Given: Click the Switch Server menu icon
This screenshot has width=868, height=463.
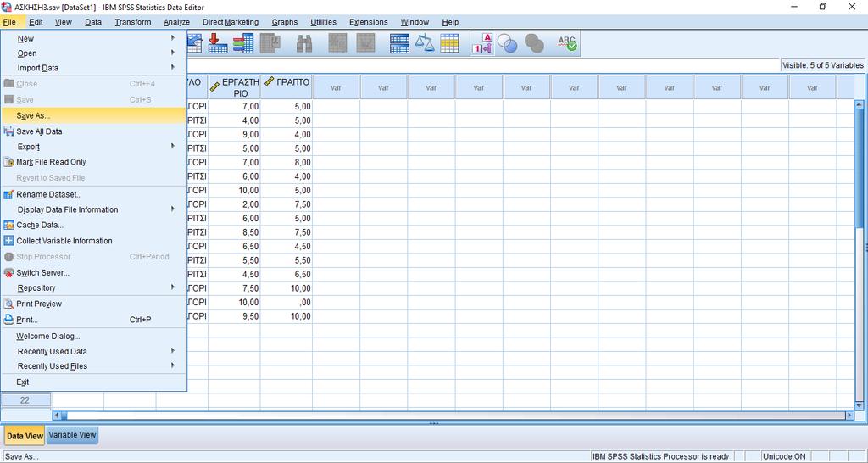Looking at the screenshot, I should [8, 273].
